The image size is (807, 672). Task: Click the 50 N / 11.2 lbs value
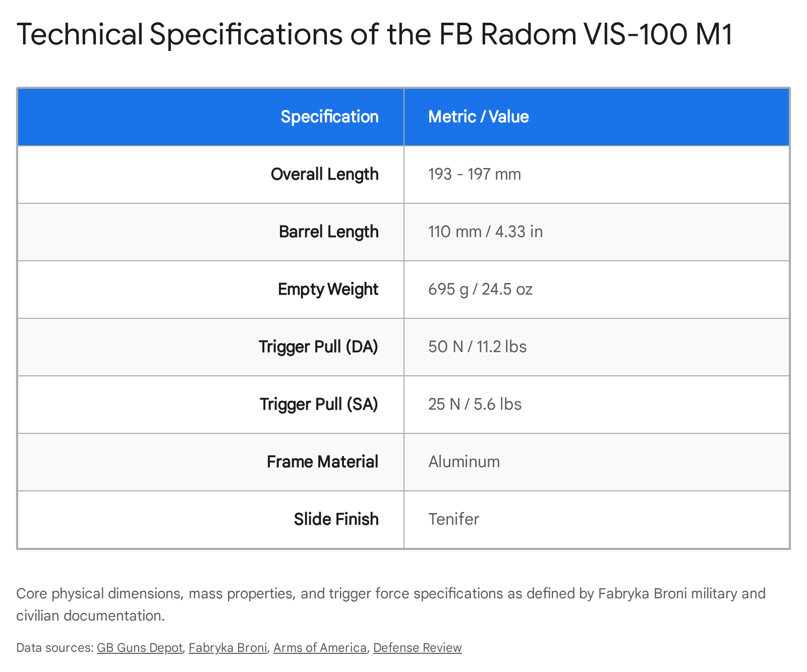click(477, 347)
